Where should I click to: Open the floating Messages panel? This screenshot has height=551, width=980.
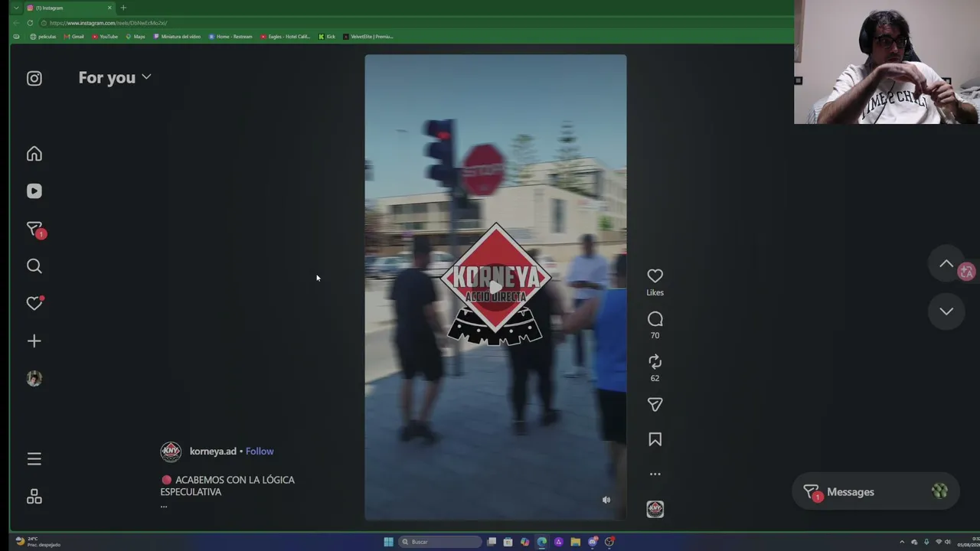(874, 492)
